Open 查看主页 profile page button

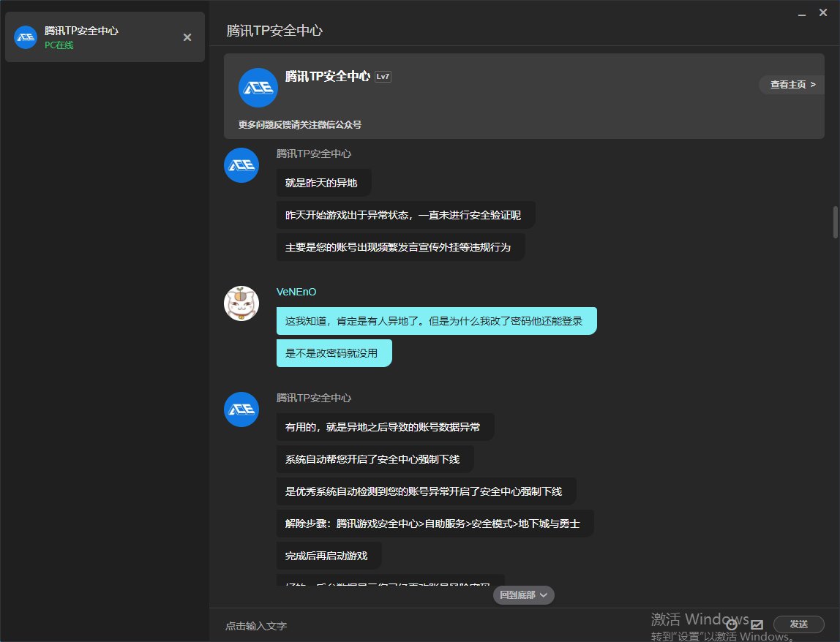point(792,85)
